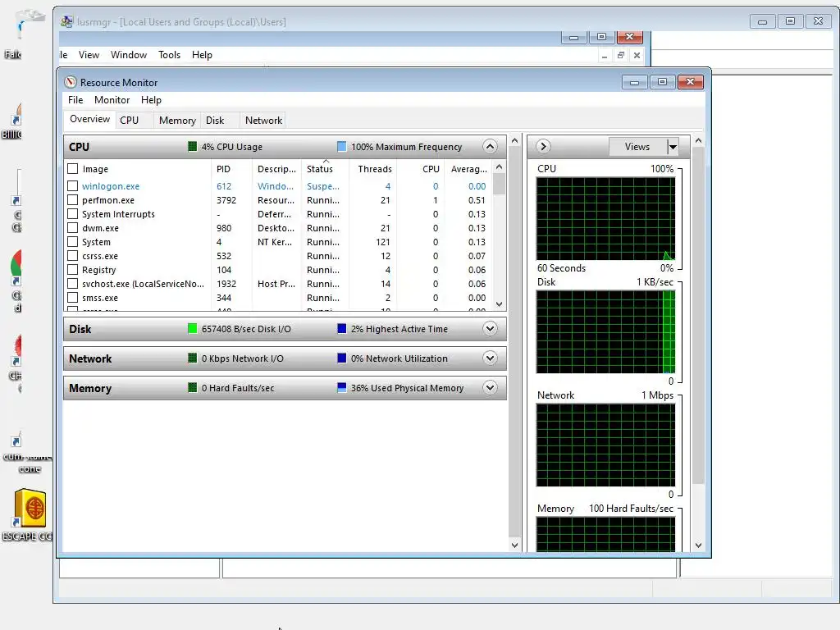Viewport: 840px width, 630px height.
Task: Open the File menu in Resource Monitor
Action: 75,99
